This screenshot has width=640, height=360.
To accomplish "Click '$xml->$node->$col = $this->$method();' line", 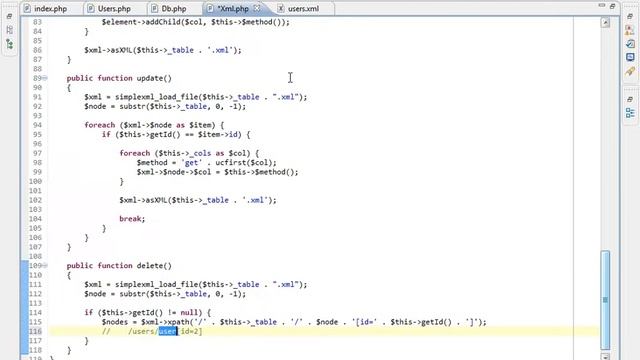I will 218,172.
